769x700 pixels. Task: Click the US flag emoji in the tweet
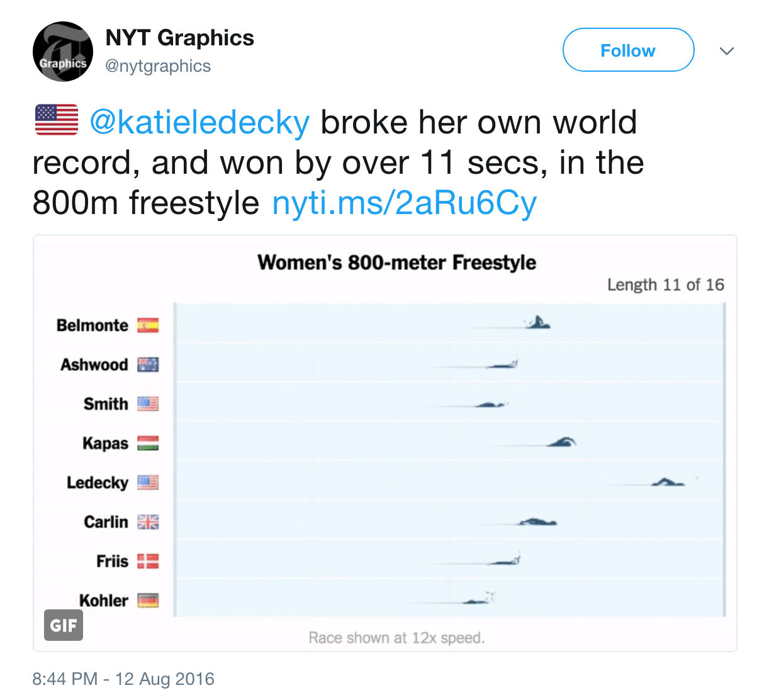click(57, 120)
